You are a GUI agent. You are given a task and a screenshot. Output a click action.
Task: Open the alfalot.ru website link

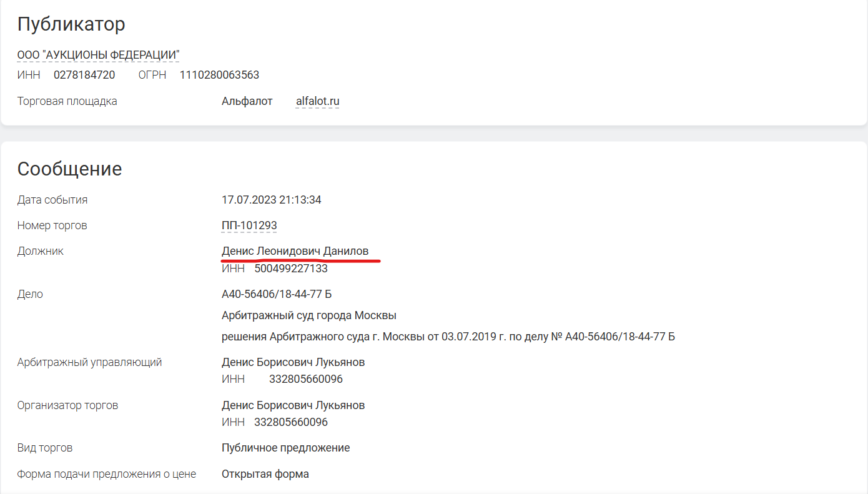(317, 101)
